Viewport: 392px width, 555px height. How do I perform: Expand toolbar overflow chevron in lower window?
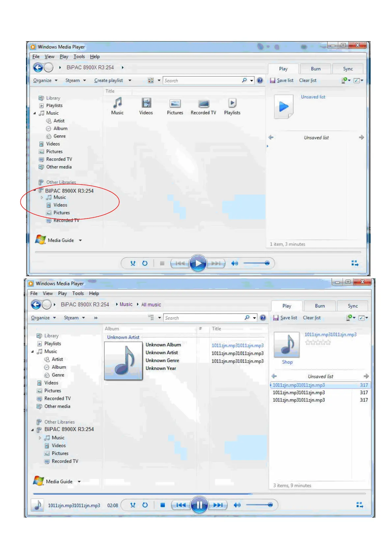coord(96,318)
